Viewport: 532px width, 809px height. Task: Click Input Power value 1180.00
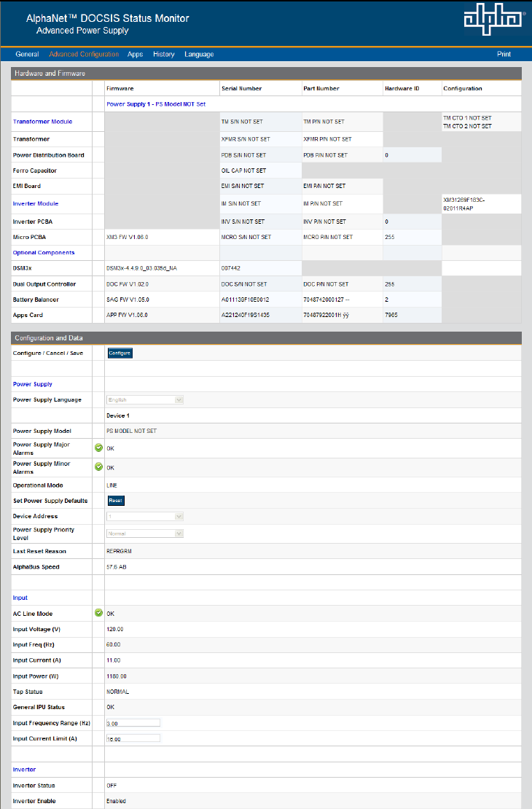tap(117, 676)
